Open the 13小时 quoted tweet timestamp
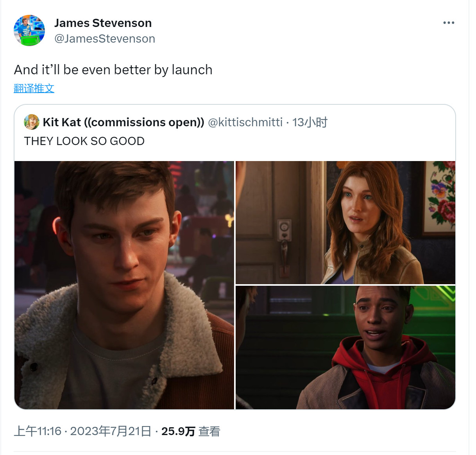Screen dimensions: 476x455 [x=310, y=122]
